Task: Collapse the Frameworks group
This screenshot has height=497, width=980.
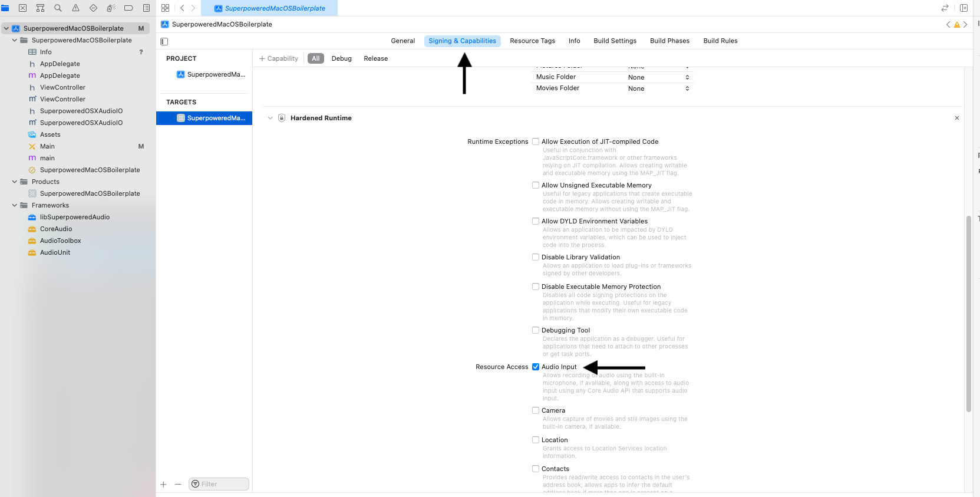Action: coord(15,205)
